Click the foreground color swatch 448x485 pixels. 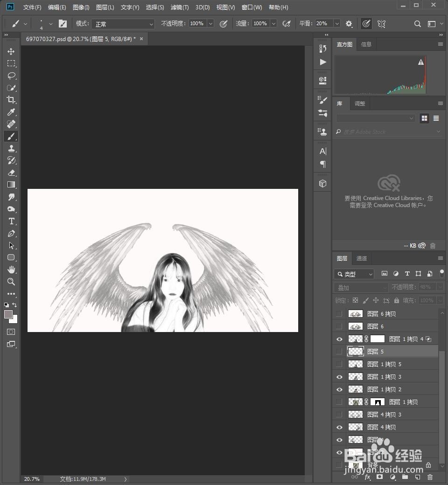coord(8,314)
